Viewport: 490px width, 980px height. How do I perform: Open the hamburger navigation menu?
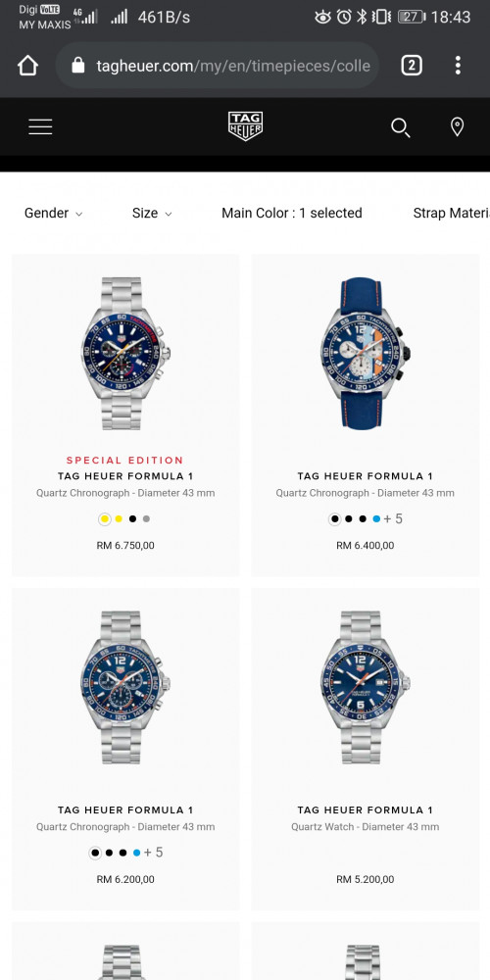point(40,126)
